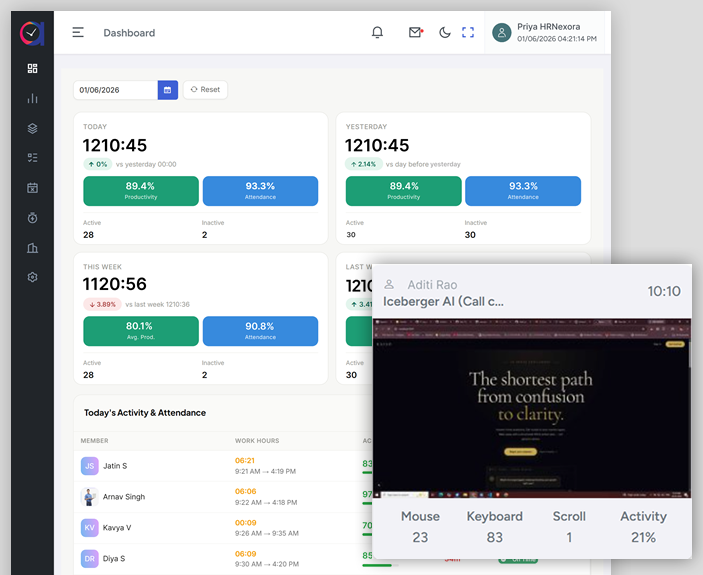703x575 pixels.
Task: Click the Today 0% change badge
Action: point(98,164)
